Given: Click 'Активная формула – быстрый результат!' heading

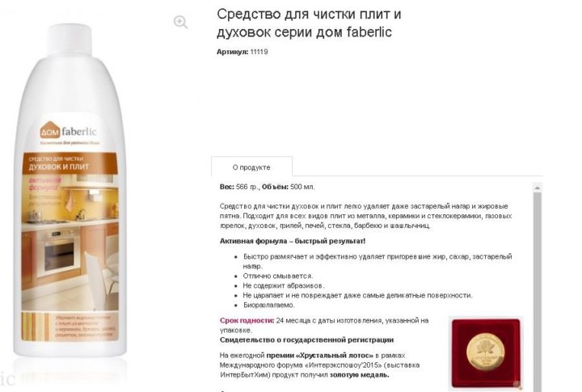Looking at the screenshot, I should 293,241.
